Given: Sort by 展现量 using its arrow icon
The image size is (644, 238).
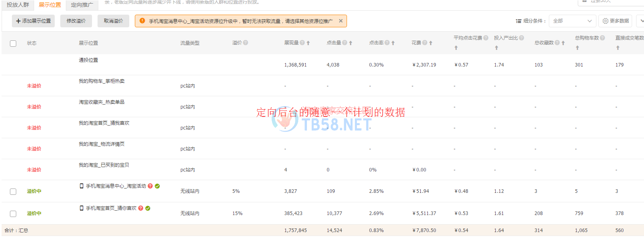Looking at the screenshot, I should click(308, 43).
